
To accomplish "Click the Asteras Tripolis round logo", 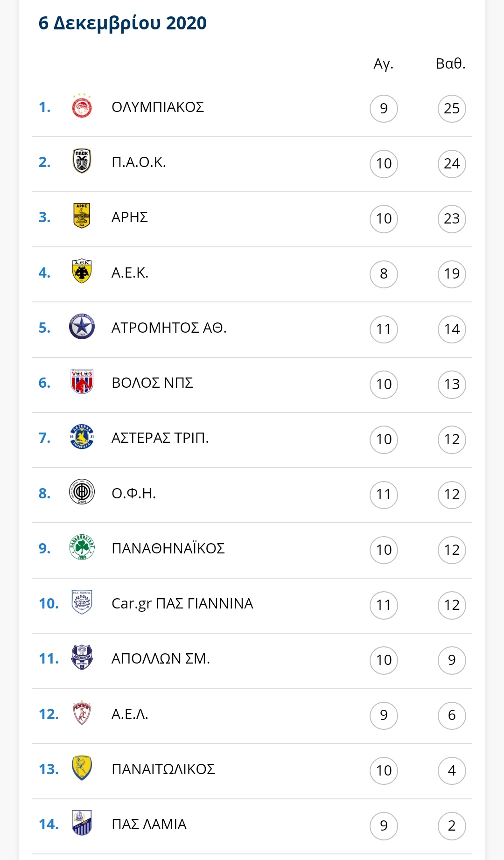I will 82,437.
